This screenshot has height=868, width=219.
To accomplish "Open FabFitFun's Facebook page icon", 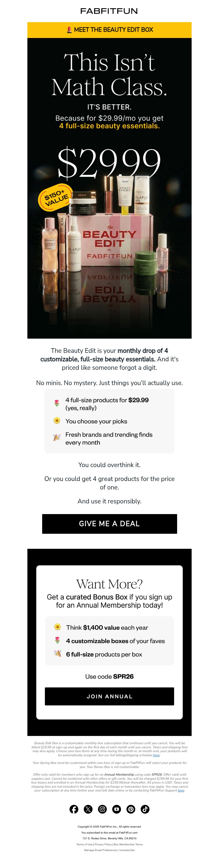I will tap(74, 809).
